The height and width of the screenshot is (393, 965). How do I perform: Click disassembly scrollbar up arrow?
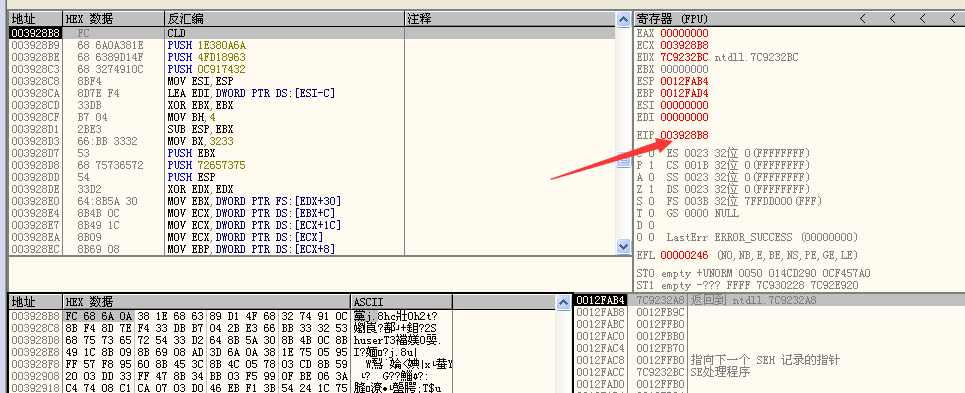(x=623, y=20)
